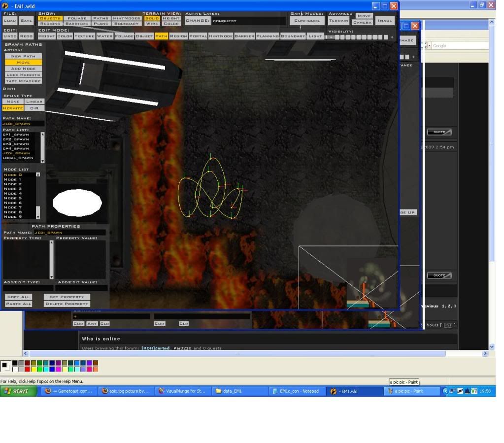Open data_EM1 folder taskbar item
The width and height of the screenshot is (504, 443).
(x=239, y=391)
